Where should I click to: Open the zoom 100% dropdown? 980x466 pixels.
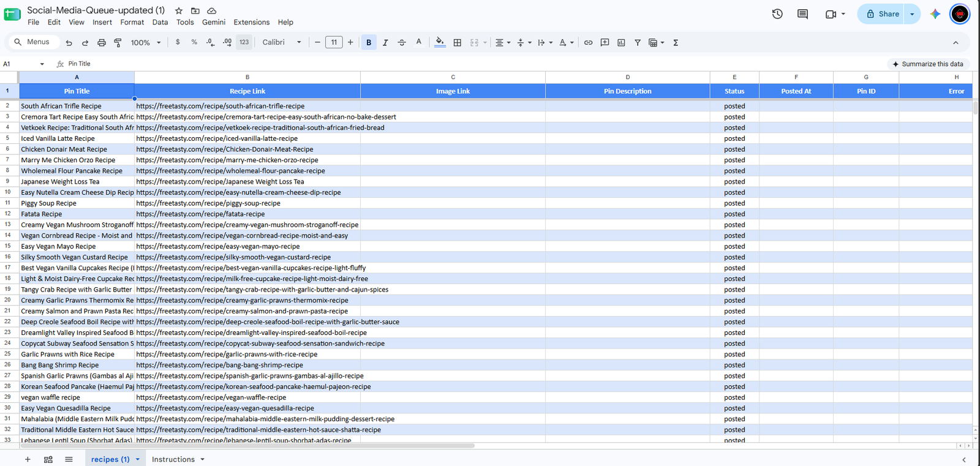(x=146, y=42)
